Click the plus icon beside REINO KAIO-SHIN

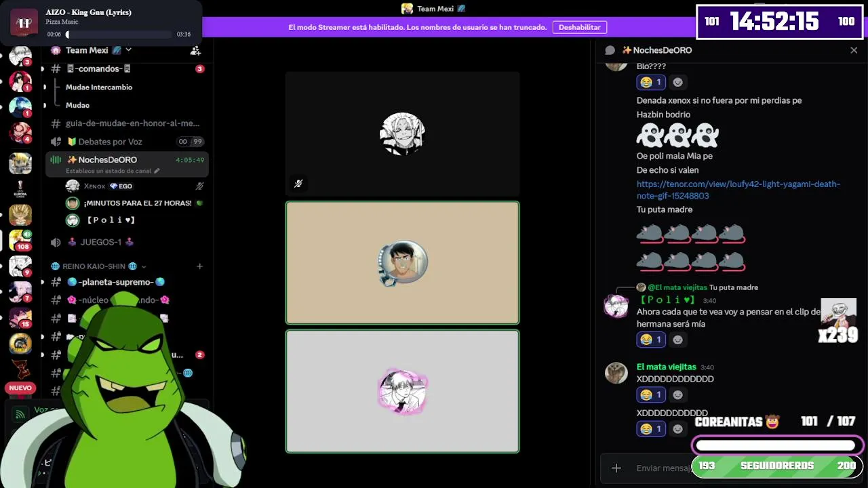[x=199, y=266]
